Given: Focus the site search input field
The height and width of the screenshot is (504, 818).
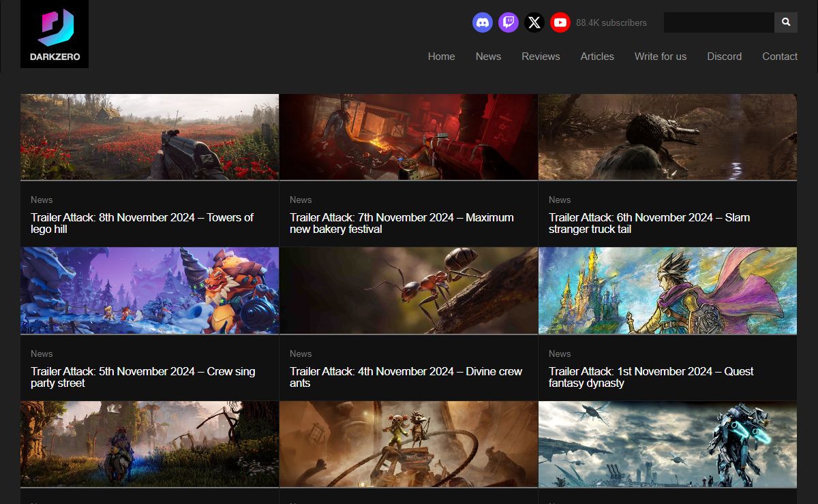Looking at the screenshot, I should pyautogui.click(x=719, y=22).
